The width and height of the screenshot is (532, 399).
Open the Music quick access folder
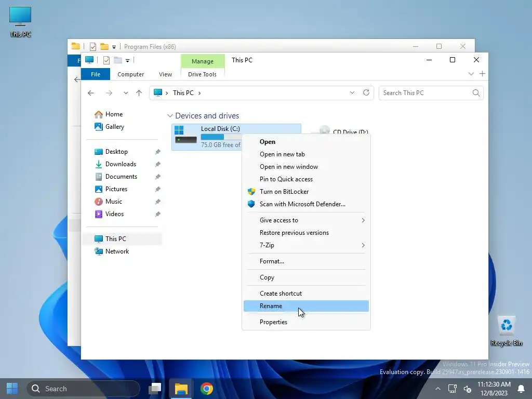tap(114, 202)
